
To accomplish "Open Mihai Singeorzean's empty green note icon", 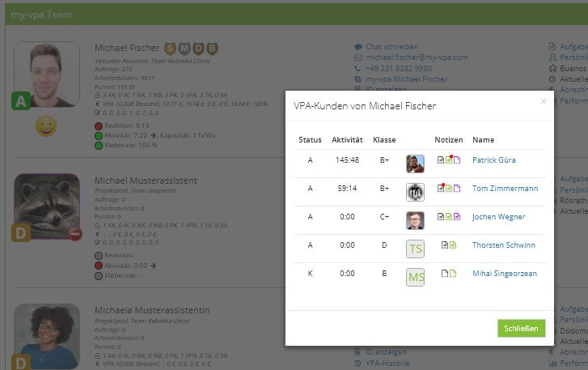I will coord(453,273).
